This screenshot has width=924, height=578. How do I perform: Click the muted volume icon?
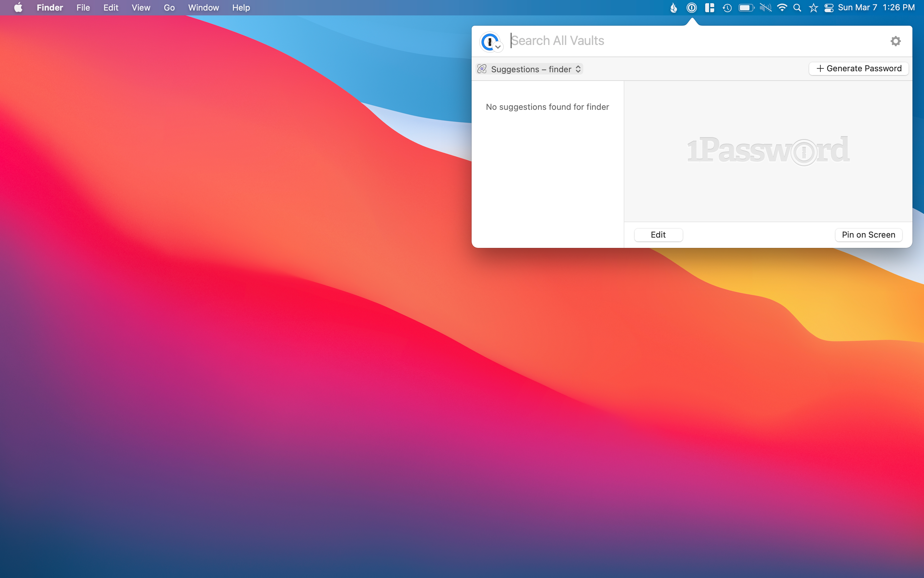pyautogui.click(x=766, y=8)
